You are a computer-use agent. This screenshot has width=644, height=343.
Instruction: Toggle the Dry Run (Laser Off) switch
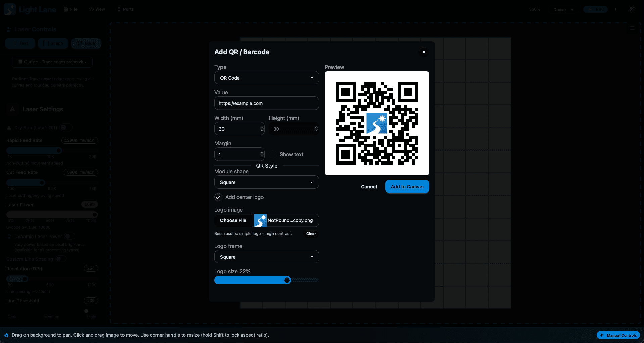[x=66, y=128]
